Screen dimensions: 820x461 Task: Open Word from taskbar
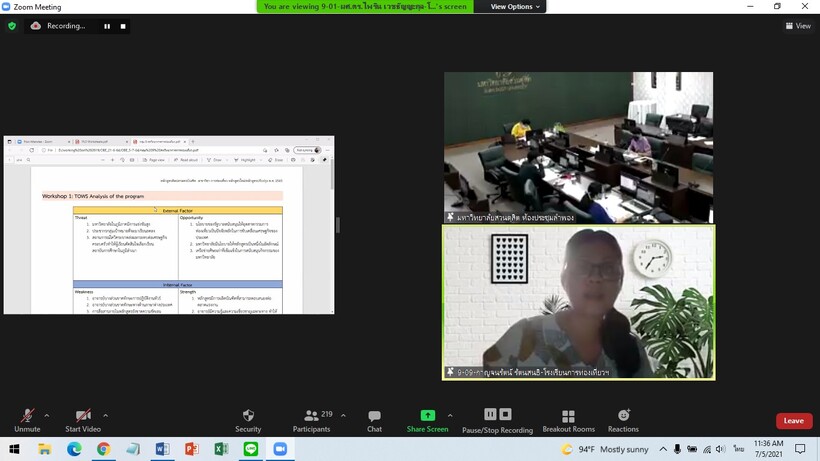(x=162, y=449)
